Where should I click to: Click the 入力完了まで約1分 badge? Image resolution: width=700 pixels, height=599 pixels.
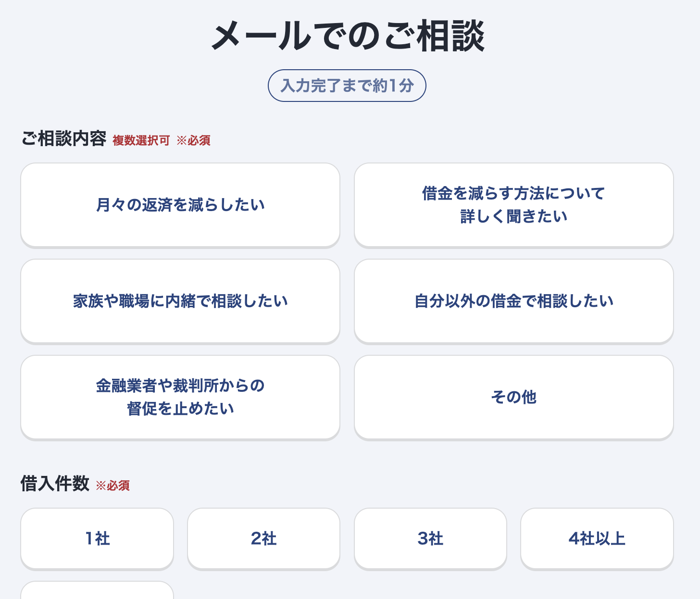coord(347,85)
